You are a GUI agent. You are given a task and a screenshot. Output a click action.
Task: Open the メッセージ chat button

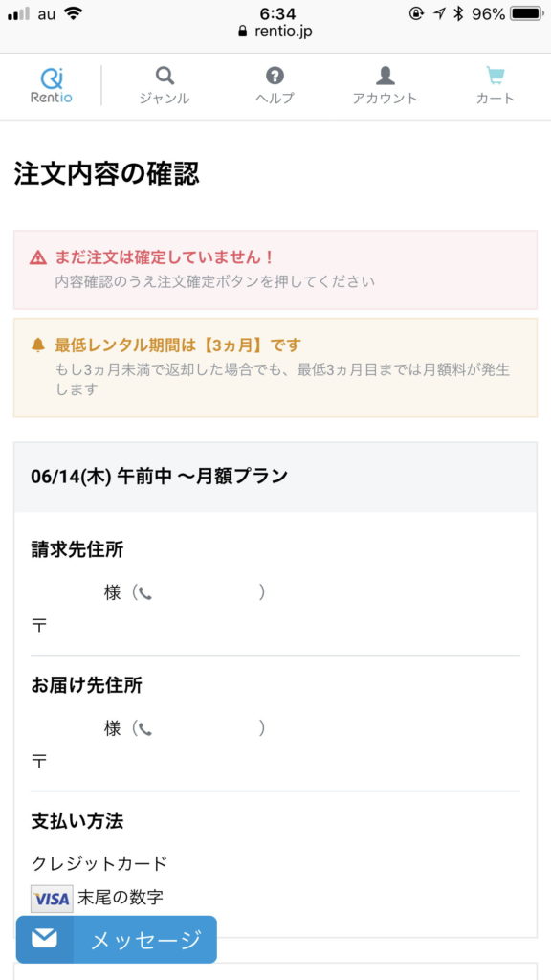point(116,940)
